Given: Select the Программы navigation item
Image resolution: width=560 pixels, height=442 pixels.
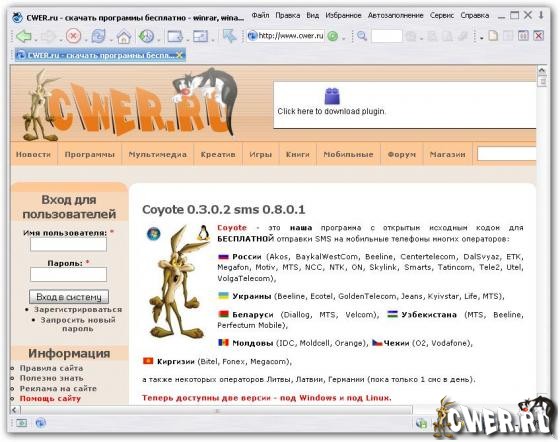Looking at the screenshot, I should 90,155.
